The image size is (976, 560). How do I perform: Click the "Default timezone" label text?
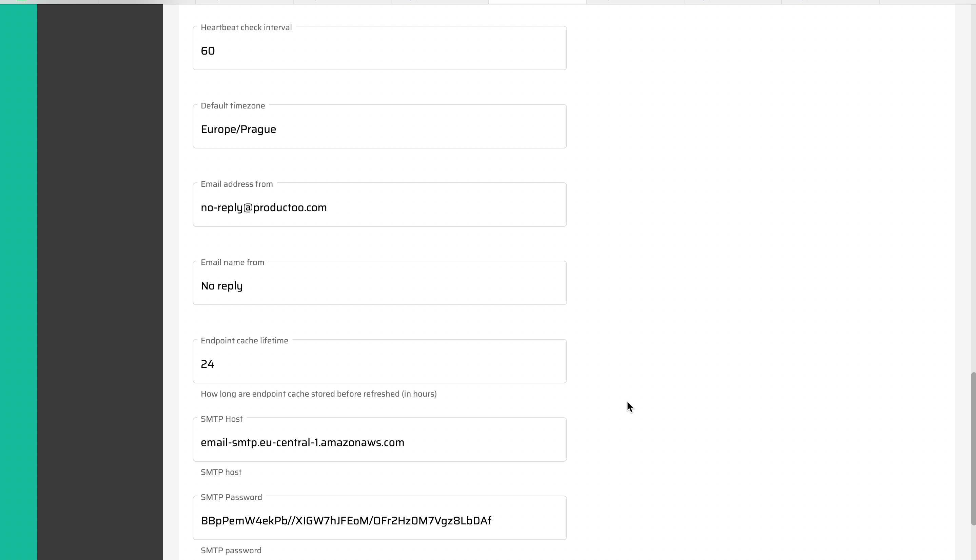click(x=233, y=106)
